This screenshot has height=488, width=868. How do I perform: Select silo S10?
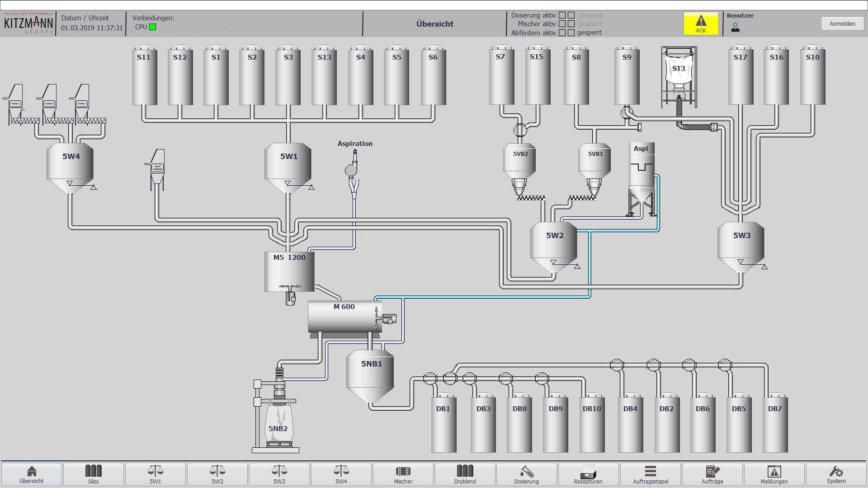click(x=813, y=75)
